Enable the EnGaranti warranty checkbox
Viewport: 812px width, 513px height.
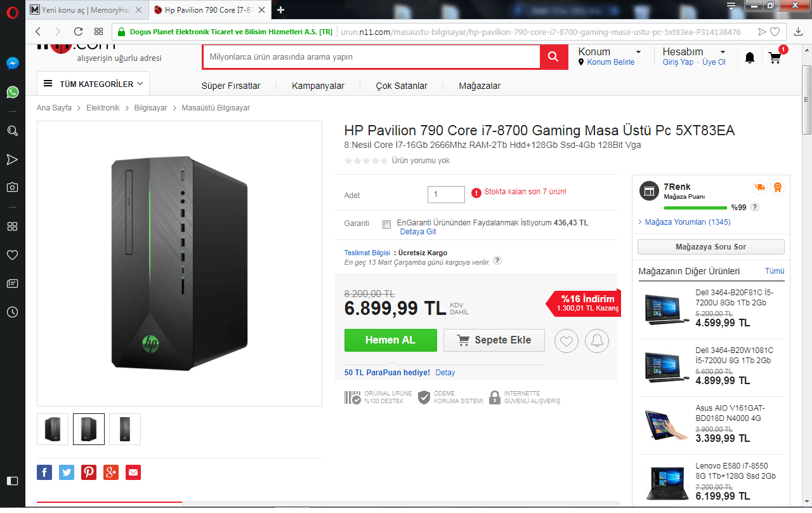(387, 224)
